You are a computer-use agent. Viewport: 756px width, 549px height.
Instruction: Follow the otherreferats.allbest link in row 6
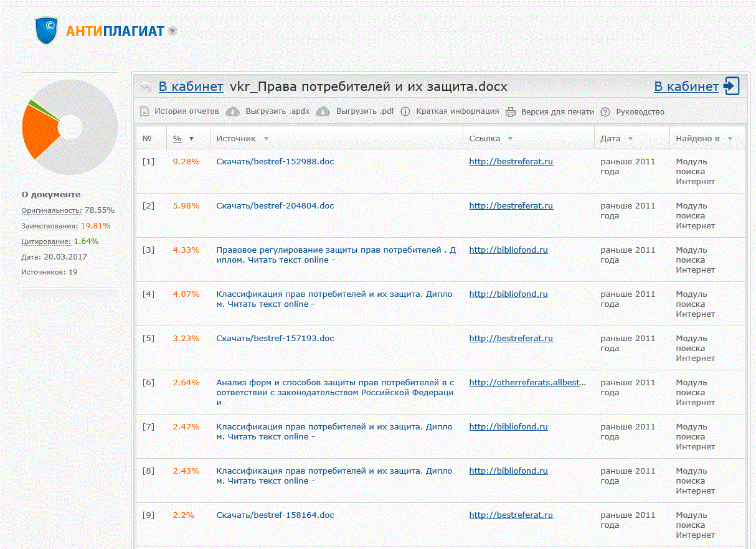click(x=527, y=383)
